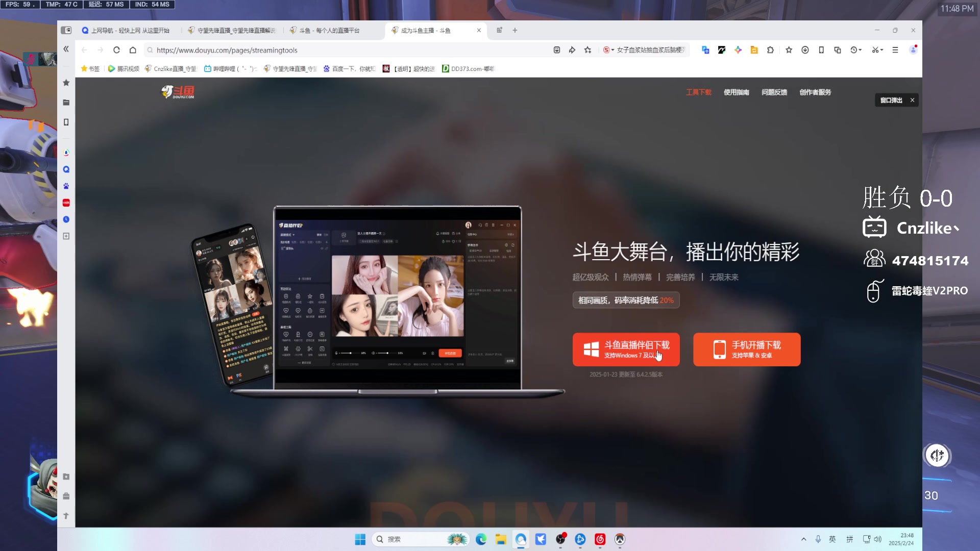Open File Explorer from taskbar
Viewport: 980px width, 551px height.
[501, 539]
